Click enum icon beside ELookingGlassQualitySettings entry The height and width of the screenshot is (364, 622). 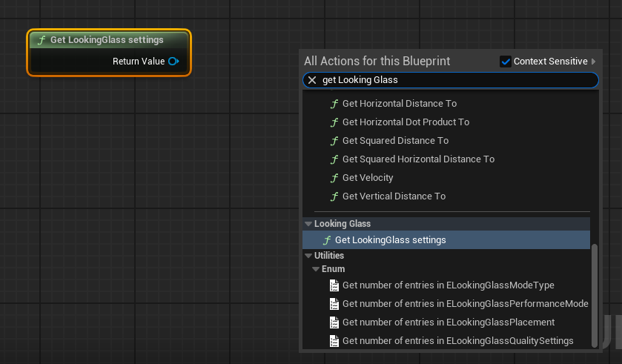coord(334,341)
